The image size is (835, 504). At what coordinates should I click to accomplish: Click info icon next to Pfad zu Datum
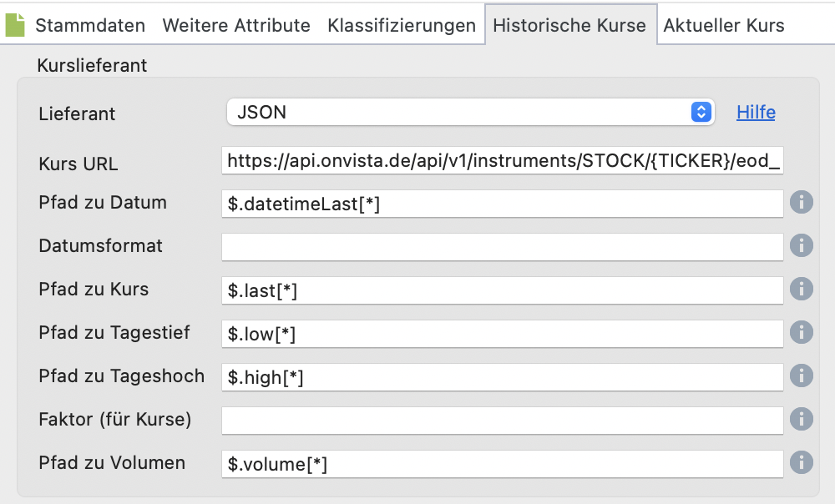(x=801, y=203)
